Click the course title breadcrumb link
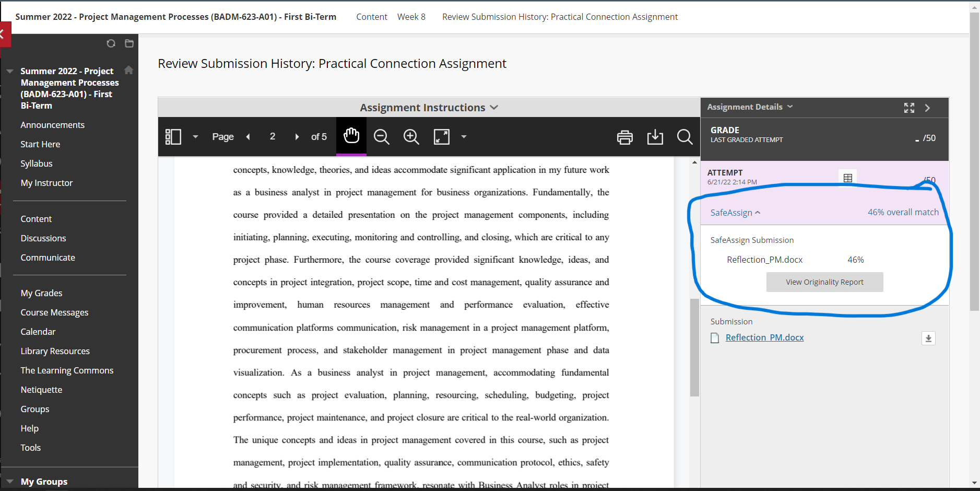The width and height of the screenshot is (980, 491). click(175, 17)
